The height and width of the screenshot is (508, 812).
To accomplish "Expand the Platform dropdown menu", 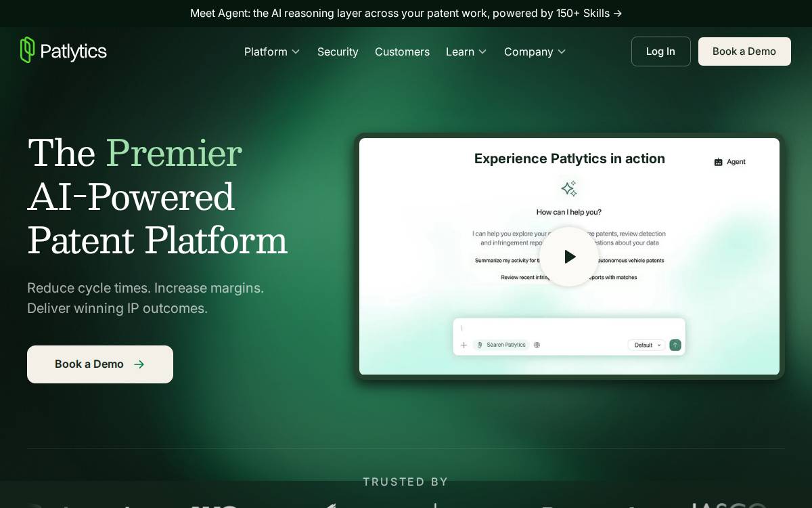I will click(272, 51).
